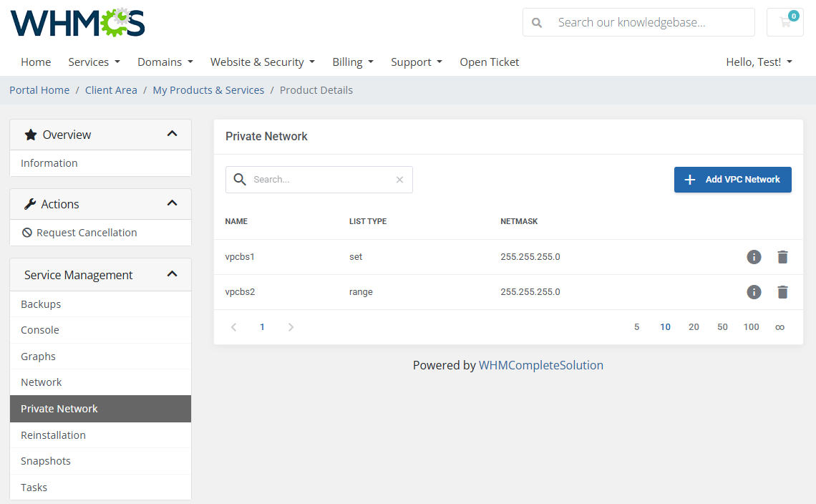Click the next page pagination arrow
816x504 pixels.
291,326
